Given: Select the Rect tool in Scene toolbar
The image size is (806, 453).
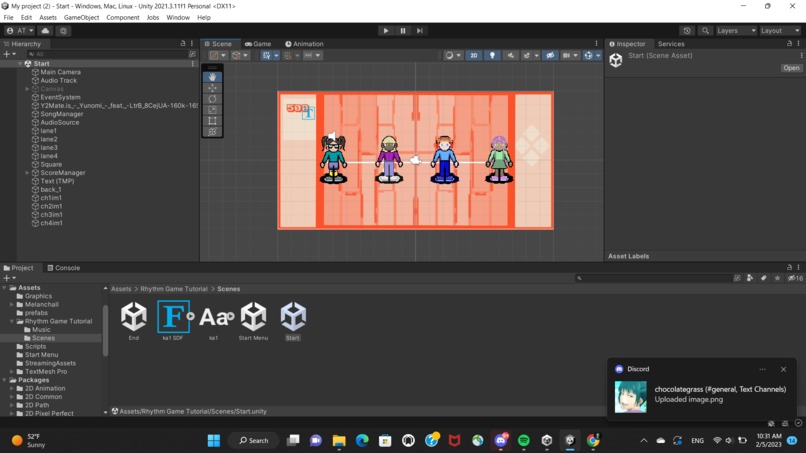Looking at the screenshot, I should [x=212, y=121].
